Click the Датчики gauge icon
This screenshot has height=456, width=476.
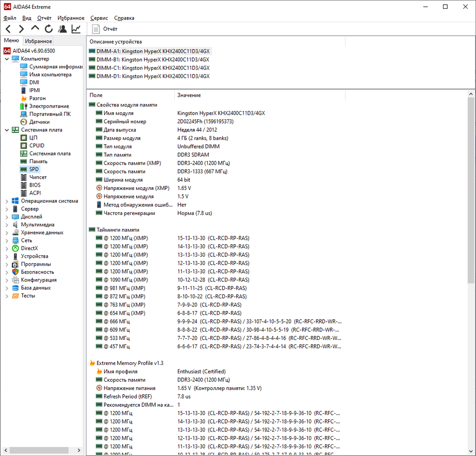(24, 122)
